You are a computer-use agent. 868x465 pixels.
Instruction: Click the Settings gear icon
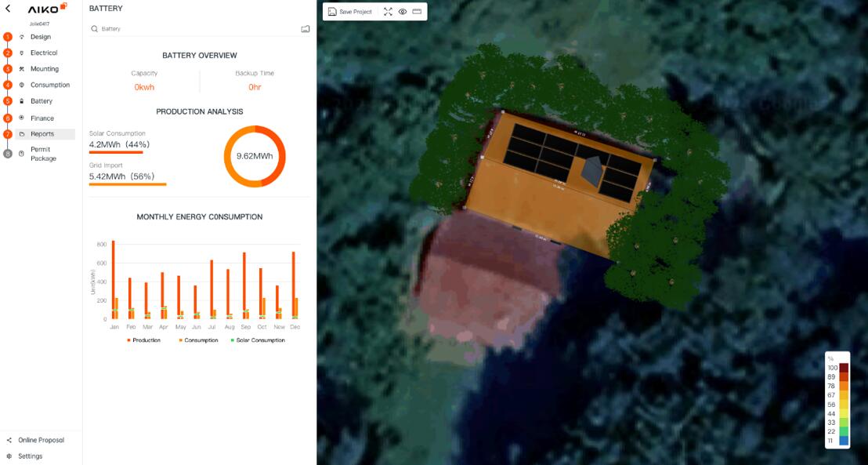(9, 456)
